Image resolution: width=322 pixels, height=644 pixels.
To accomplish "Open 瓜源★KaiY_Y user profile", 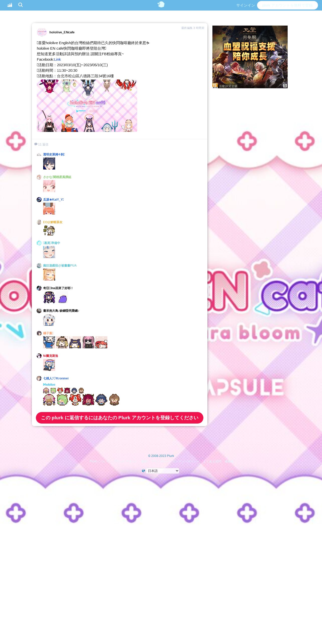I will click(53, 200).
